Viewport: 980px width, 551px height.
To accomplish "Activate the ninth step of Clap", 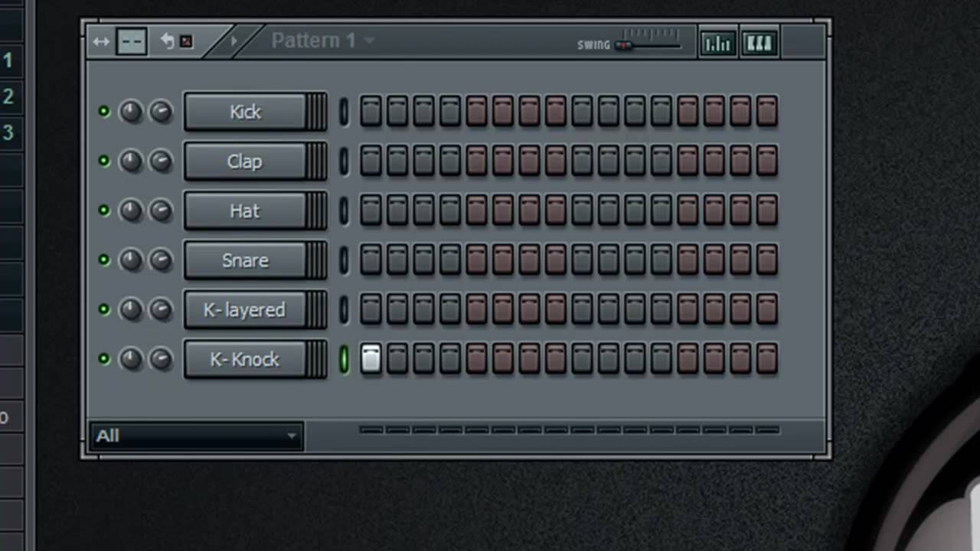I will click(582, 161).
